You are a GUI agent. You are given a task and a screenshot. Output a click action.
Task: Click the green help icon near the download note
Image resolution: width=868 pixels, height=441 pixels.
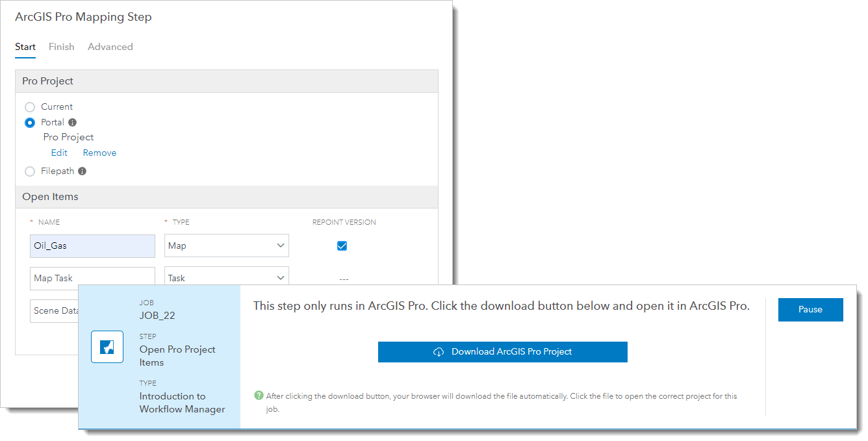tap(259, 396)
